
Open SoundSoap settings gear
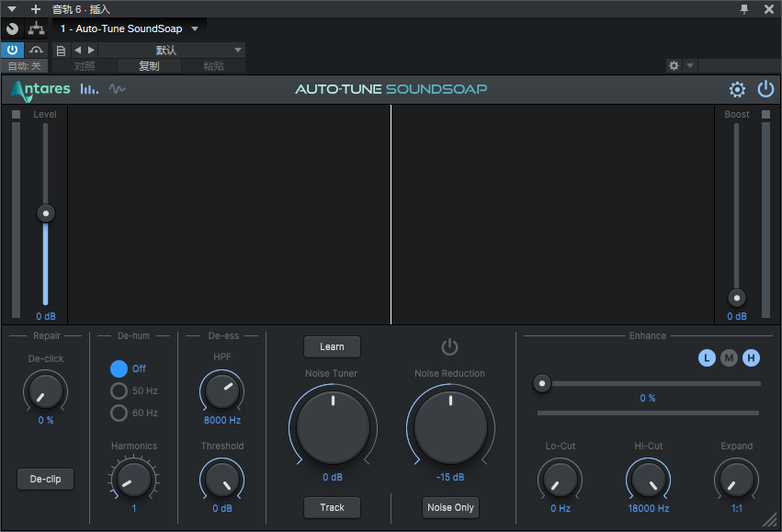tap(737, 90)
